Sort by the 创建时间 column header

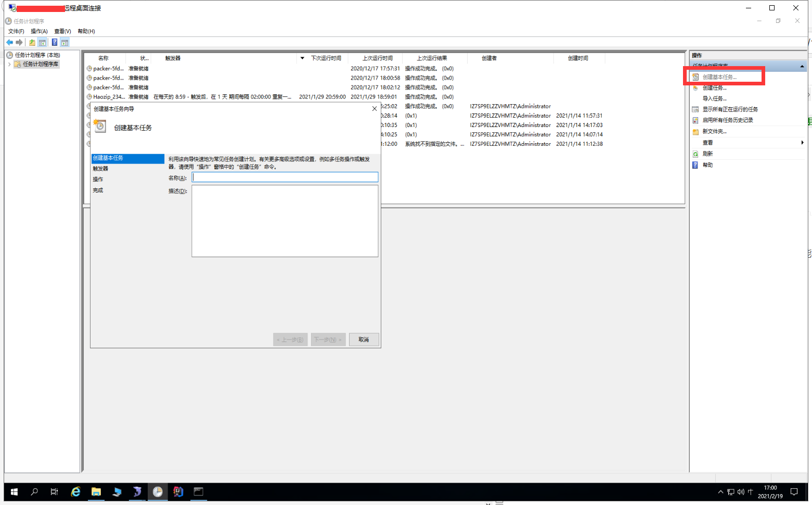[578, 58]
